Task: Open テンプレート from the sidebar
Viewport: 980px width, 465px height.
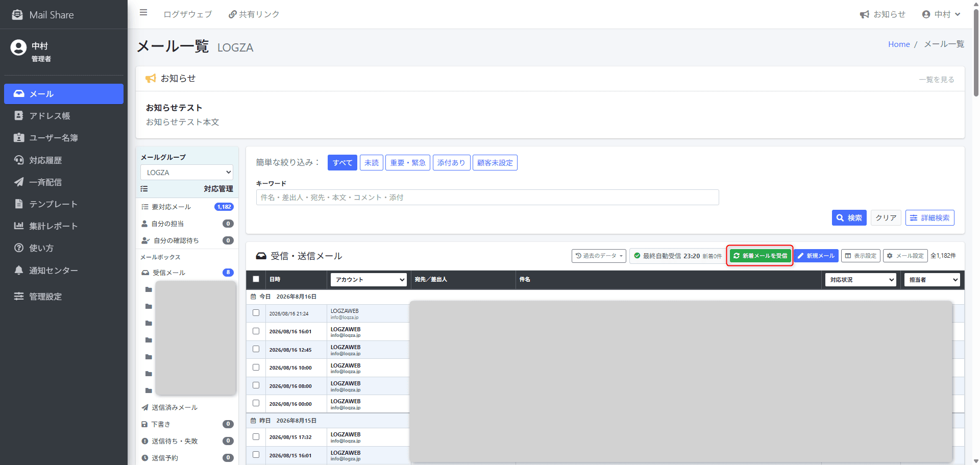Action: point(64,204)
